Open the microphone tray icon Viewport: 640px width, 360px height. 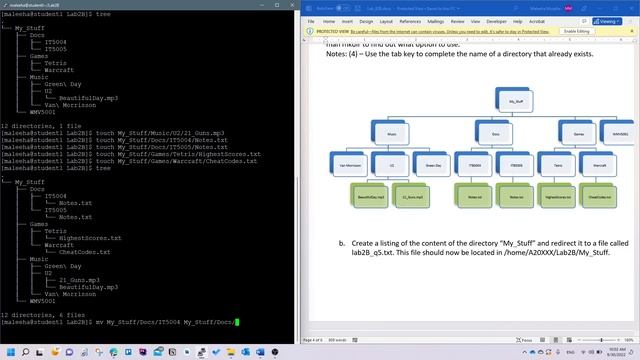(x=558, y=352)
